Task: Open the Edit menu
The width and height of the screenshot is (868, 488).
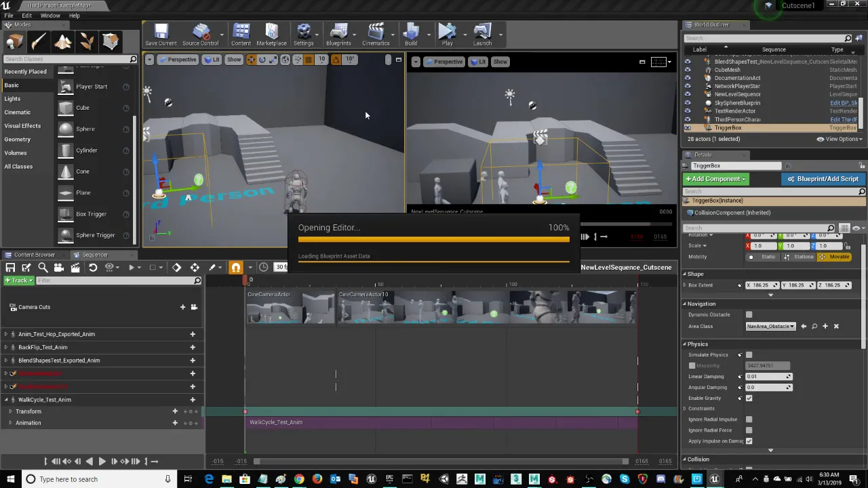Action: point(26,16)
